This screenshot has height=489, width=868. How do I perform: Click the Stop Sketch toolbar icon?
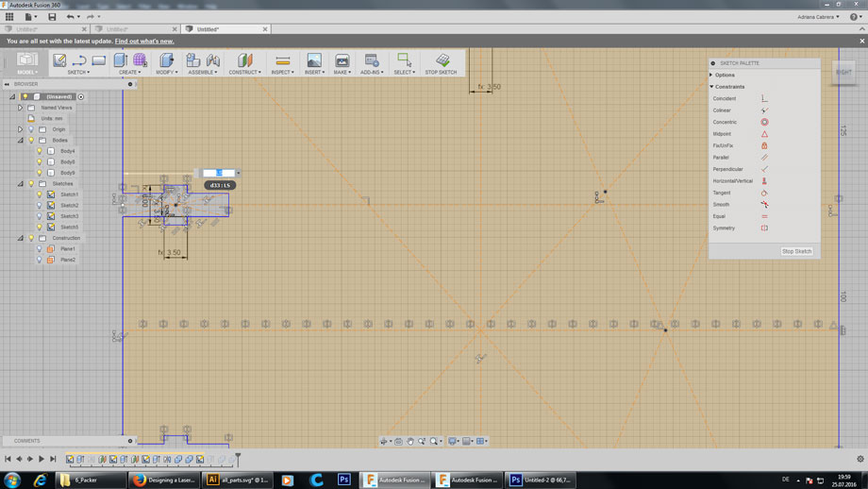pyautogui.click(x=442, y=59)
